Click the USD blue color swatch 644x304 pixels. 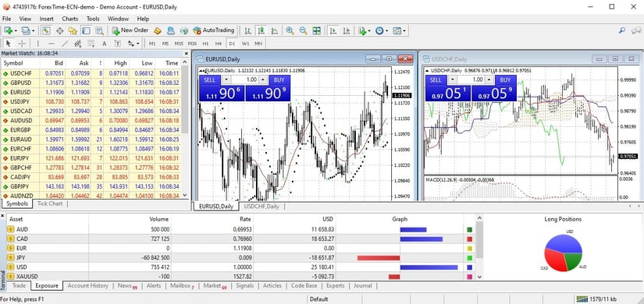[469, 267]
